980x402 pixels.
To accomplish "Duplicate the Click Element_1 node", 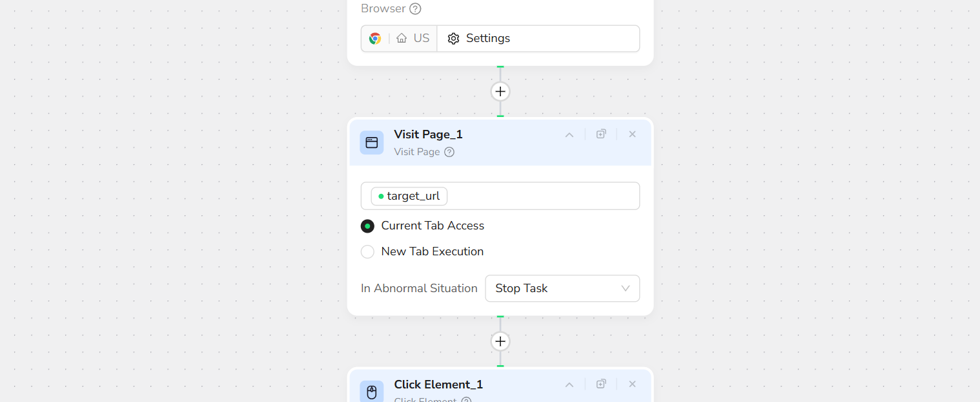I will click(601, 385).
